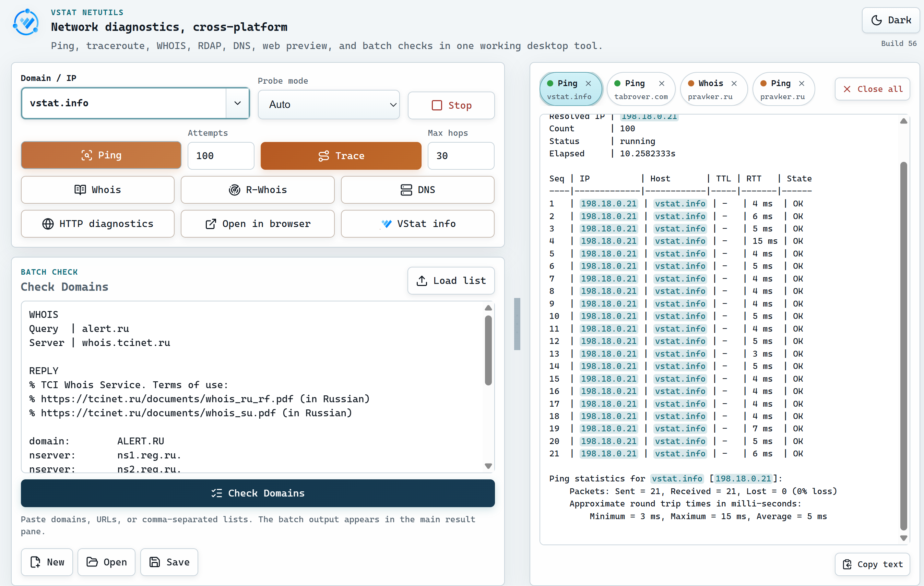Screen dimensions: 924x586
Task: Click the '7 ms' RTT value in row 19
Action: click(762, 429)
